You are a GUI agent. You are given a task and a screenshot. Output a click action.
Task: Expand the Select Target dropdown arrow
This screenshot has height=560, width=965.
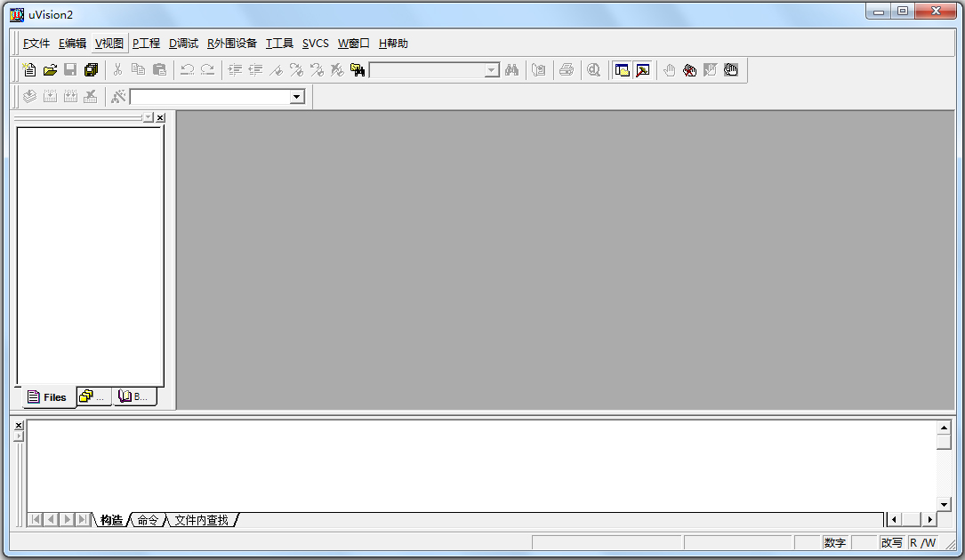click(x=297, y=97)
